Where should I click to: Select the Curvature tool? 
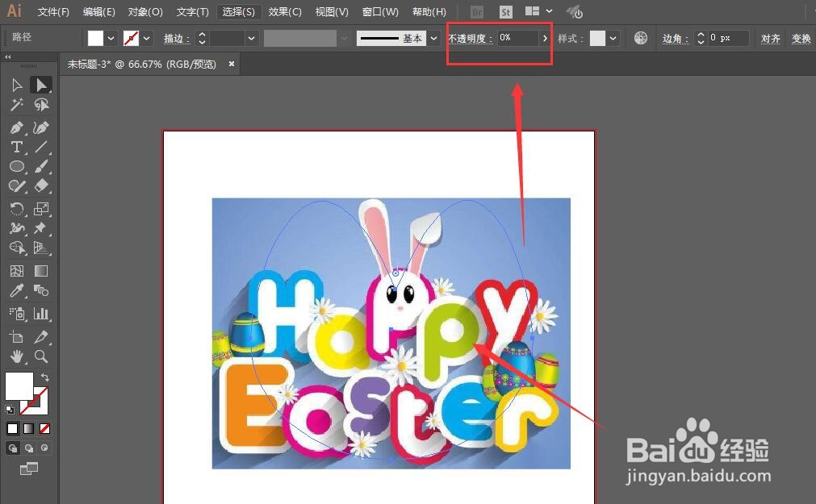pos(41,127)
